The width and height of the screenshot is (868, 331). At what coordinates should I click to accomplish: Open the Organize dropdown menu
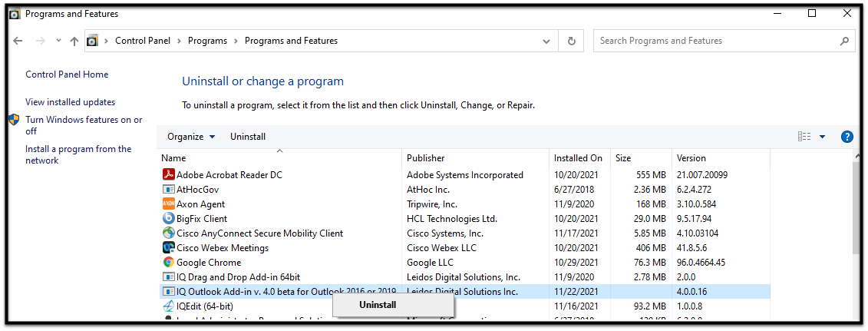point(192,137)
